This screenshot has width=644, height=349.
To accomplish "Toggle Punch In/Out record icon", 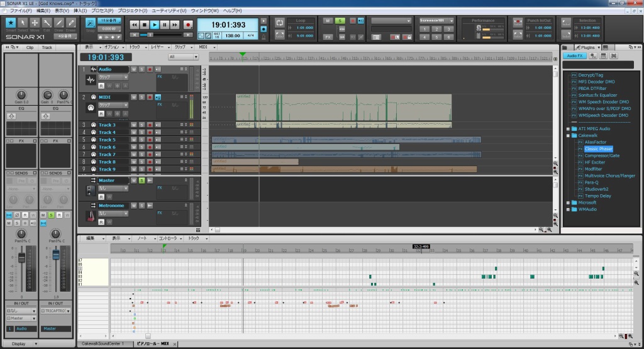I will coord(518,22).
